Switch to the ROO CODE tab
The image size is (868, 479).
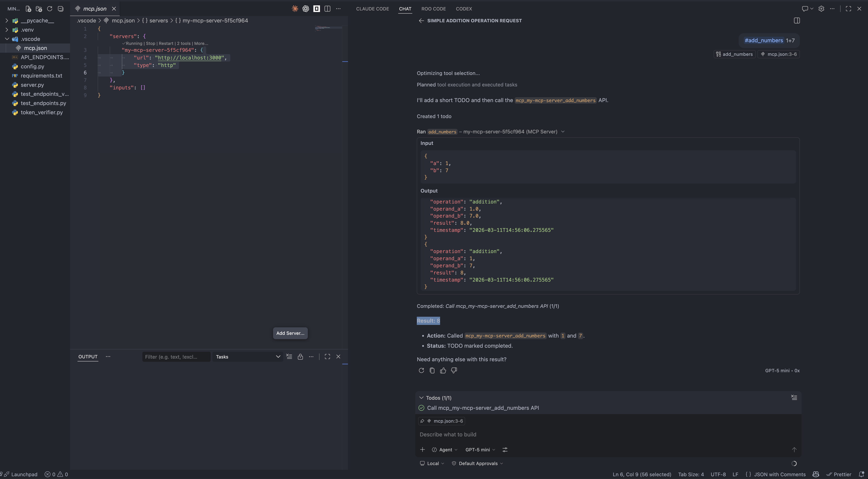point(433,9)
